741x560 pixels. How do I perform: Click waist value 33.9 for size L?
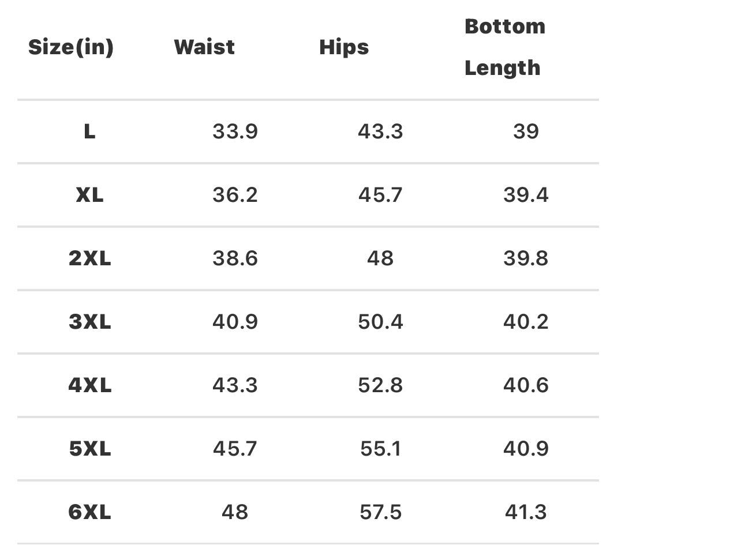pos(235,131)
